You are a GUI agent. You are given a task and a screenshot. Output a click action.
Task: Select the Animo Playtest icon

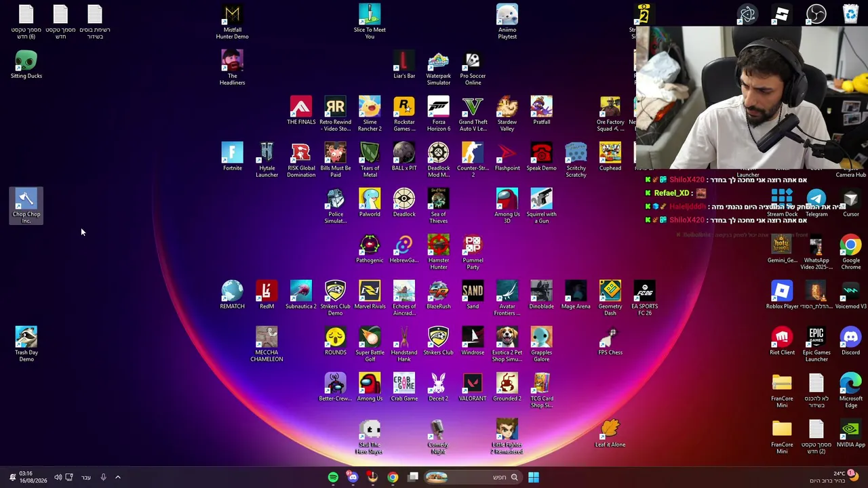[x=507, y=22]
